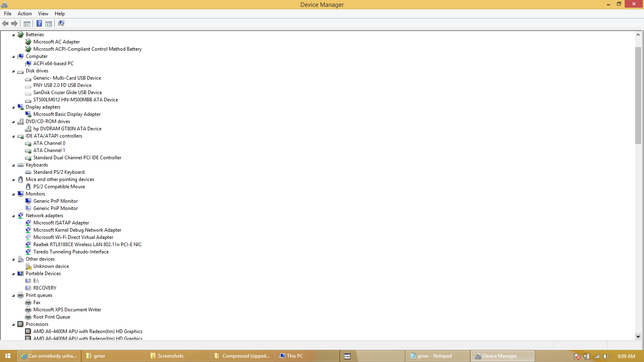
Task: Click the Processors category icon
Action: click(21, 324)
